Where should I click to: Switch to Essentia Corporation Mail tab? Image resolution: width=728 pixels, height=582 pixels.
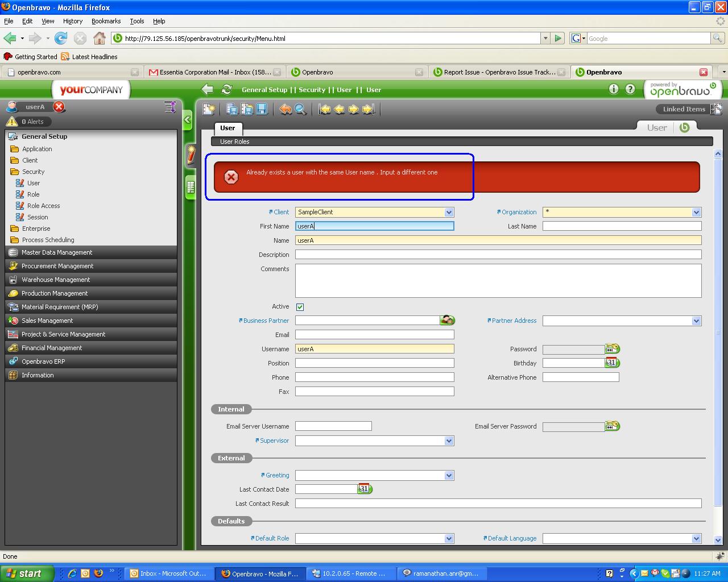[214, 72]
